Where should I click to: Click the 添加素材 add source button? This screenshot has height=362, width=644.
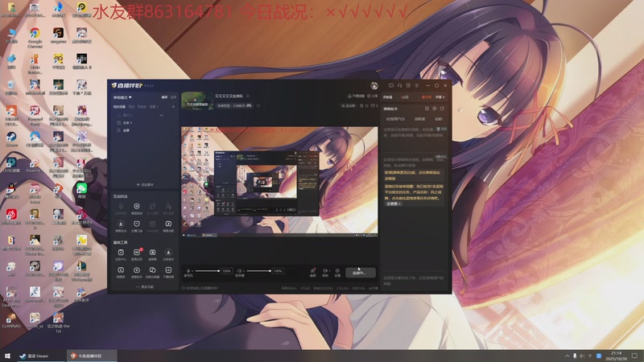[145, 185]
